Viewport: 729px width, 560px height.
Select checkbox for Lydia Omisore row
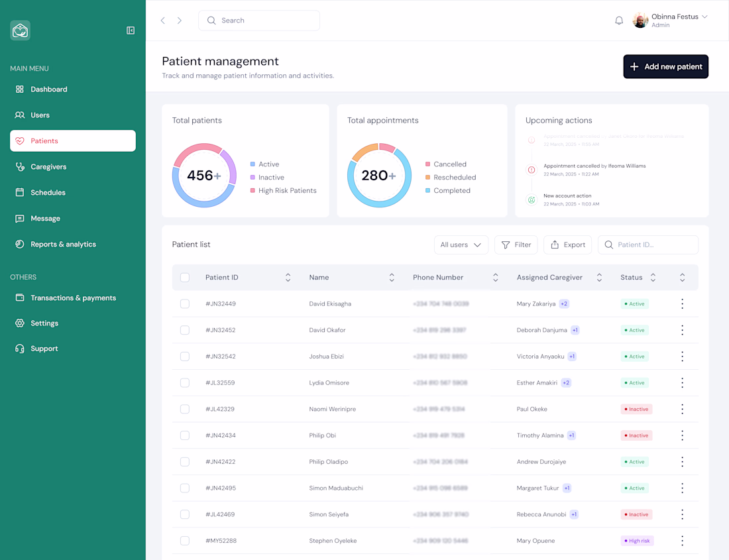click(x=185, y=383)
